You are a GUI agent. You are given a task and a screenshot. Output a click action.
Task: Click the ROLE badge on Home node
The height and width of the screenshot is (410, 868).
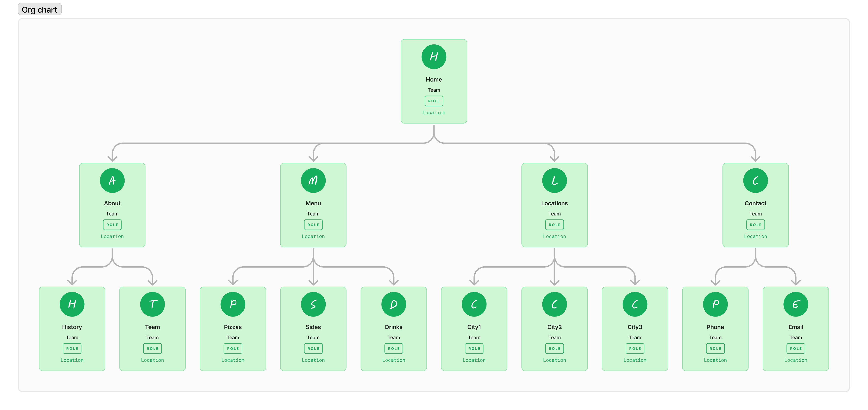click(x=433, y=100)
